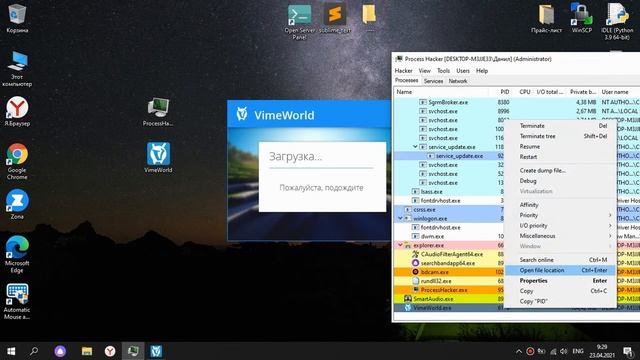The image size is (640, 360).
Task: Select the SgrmBroker.exe process row
Action: pos(517,102)
